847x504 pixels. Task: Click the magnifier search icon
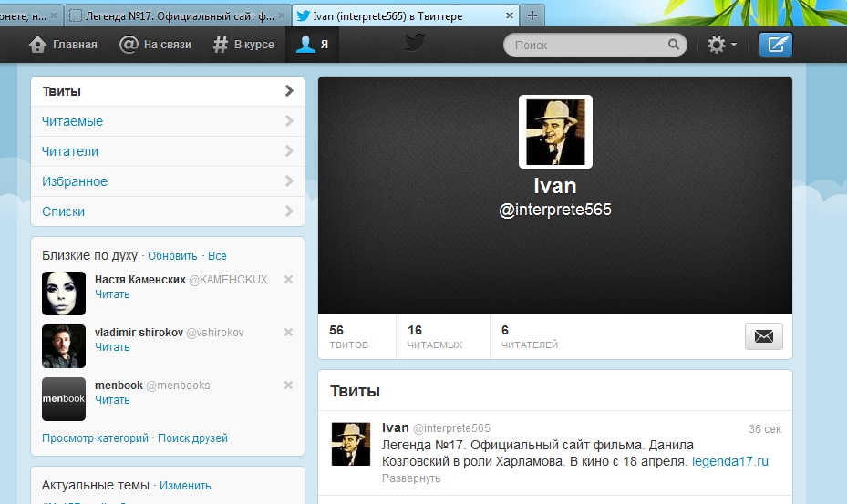(x=673, y=45)
